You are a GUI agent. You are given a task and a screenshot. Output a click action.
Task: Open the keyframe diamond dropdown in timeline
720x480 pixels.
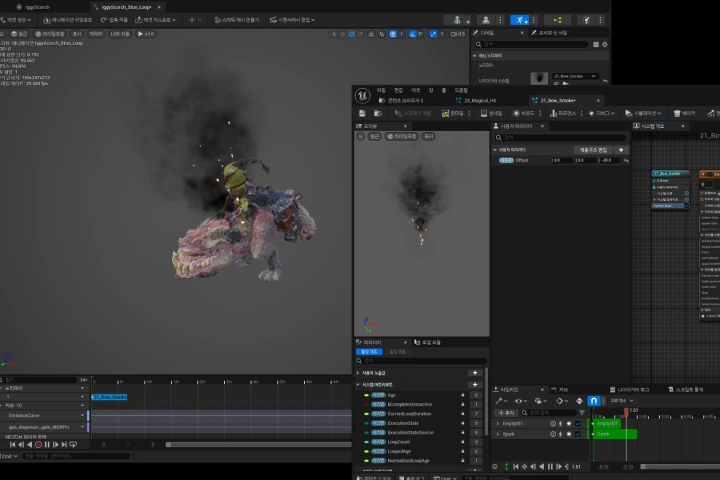click(562, 401)
